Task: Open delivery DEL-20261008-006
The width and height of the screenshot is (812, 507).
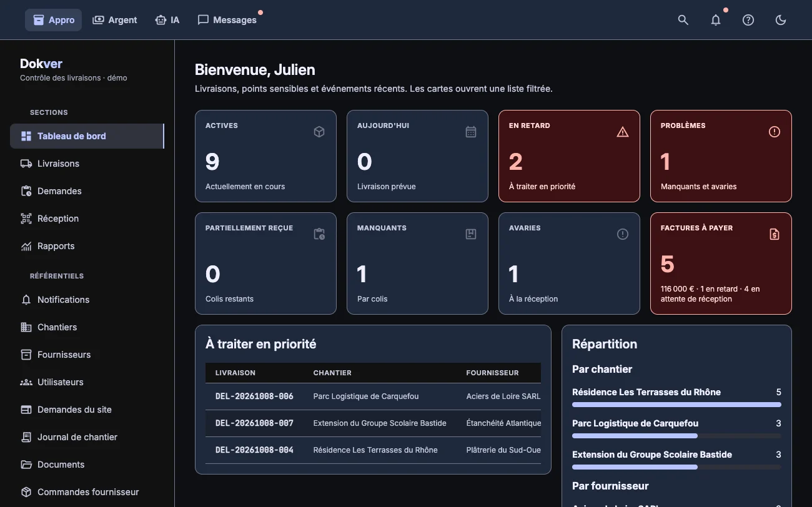Action: [254, 396]
